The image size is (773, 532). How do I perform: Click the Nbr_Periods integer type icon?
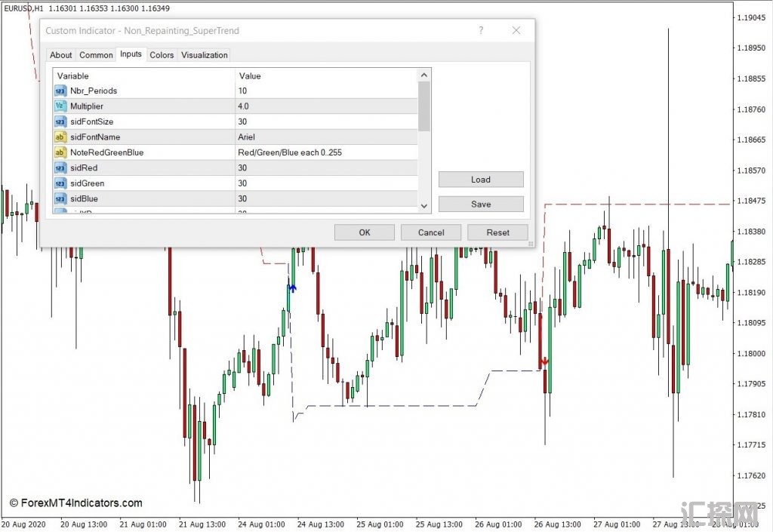(x=60, y=91)
